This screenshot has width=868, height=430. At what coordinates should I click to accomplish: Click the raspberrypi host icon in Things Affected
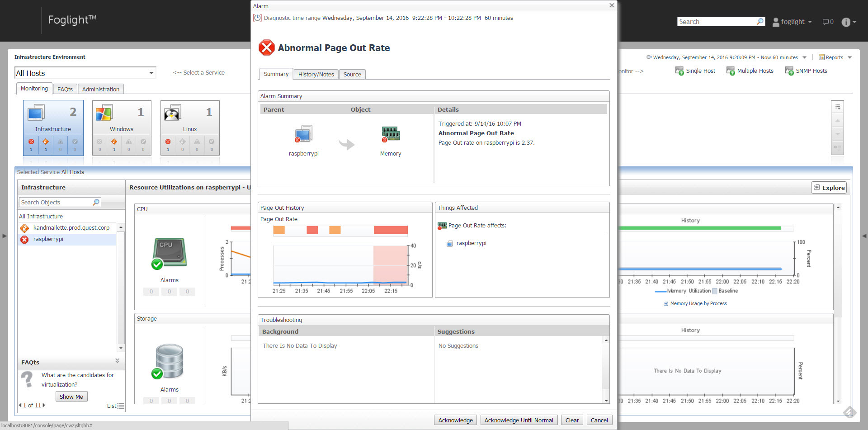click(x=450, y=243)
